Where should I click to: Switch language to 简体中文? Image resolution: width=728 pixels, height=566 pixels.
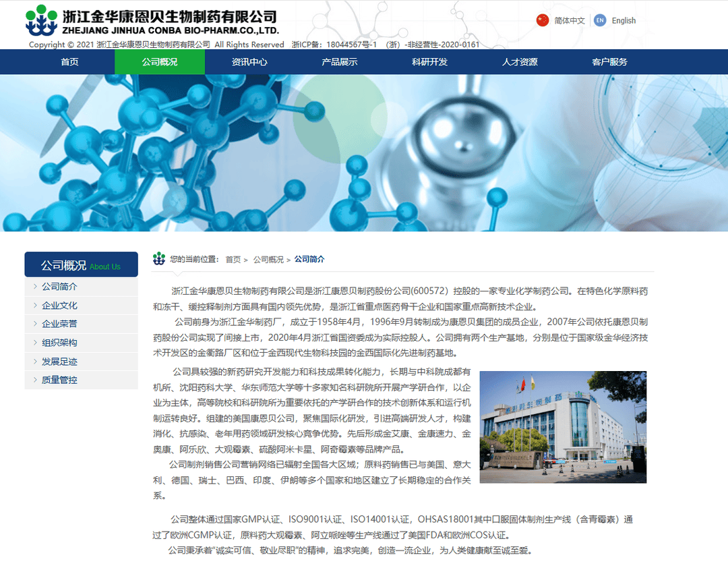(x=569, y=20)
